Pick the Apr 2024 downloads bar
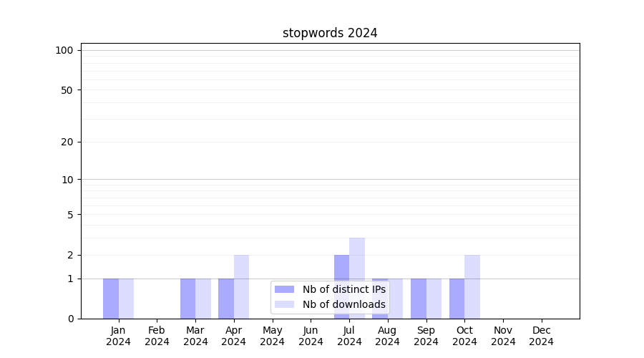The height and width of the screenshot is (358, 644). coord(241,286)
